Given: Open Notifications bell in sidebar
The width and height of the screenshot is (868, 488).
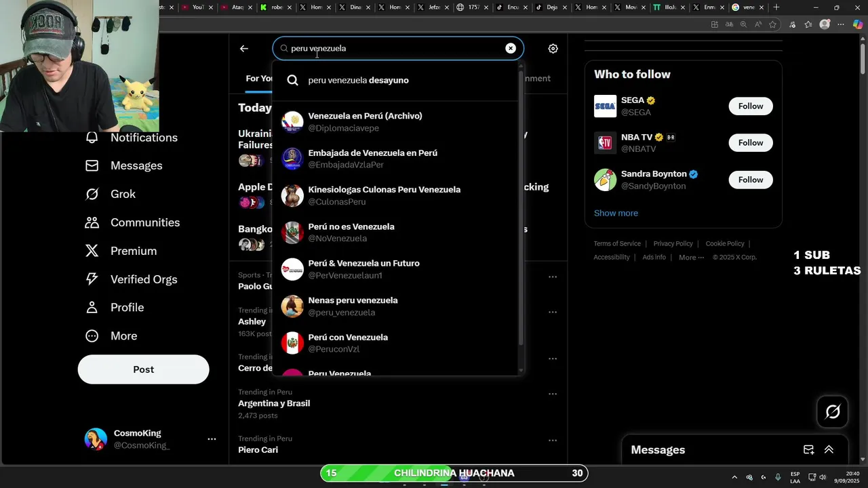Looking at the screenshot, I should click(x=92, y=138).
